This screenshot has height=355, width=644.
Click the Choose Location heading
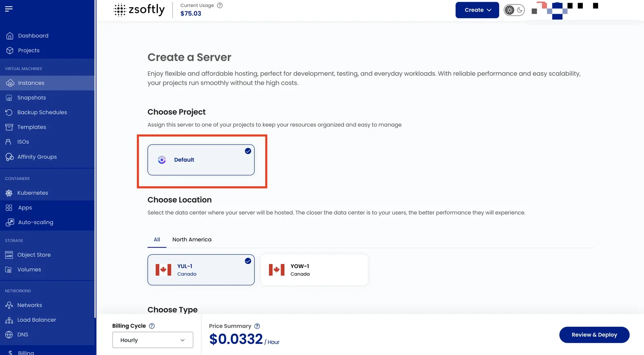point(180,200)
